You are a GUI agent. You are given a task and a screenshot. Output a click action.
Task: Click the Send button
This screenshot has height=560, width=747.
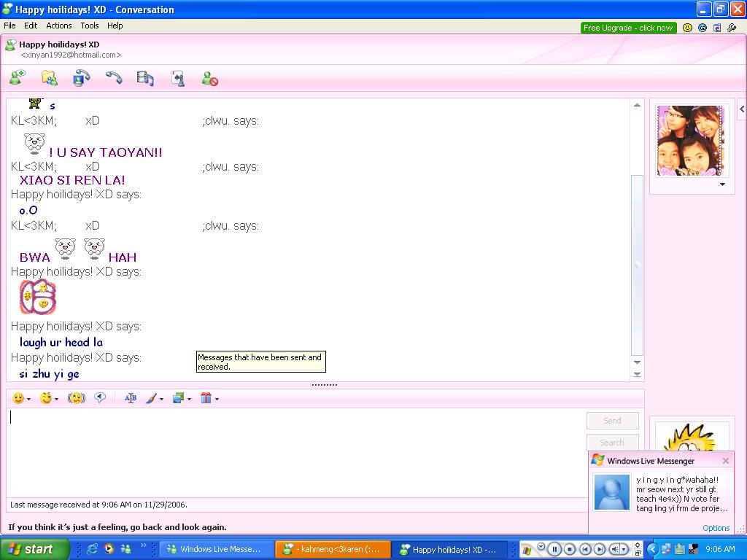(612, 421)
